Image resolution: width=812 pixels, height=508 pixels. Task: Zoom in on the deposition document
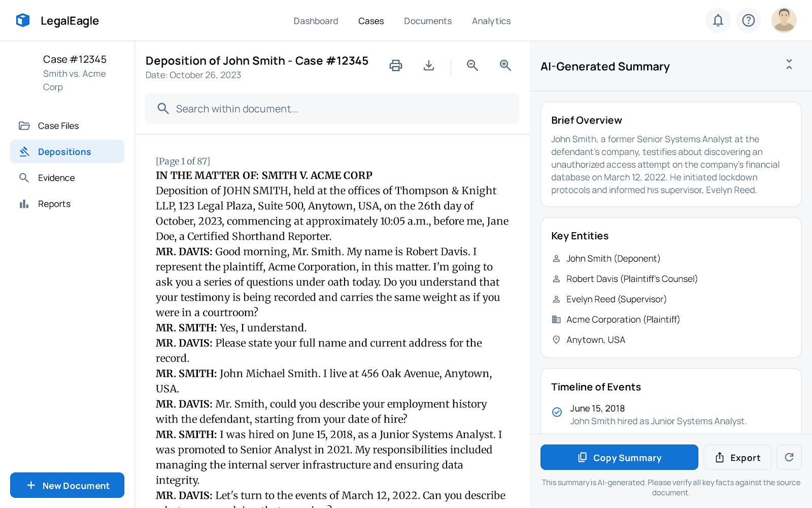tap(505, 66)
